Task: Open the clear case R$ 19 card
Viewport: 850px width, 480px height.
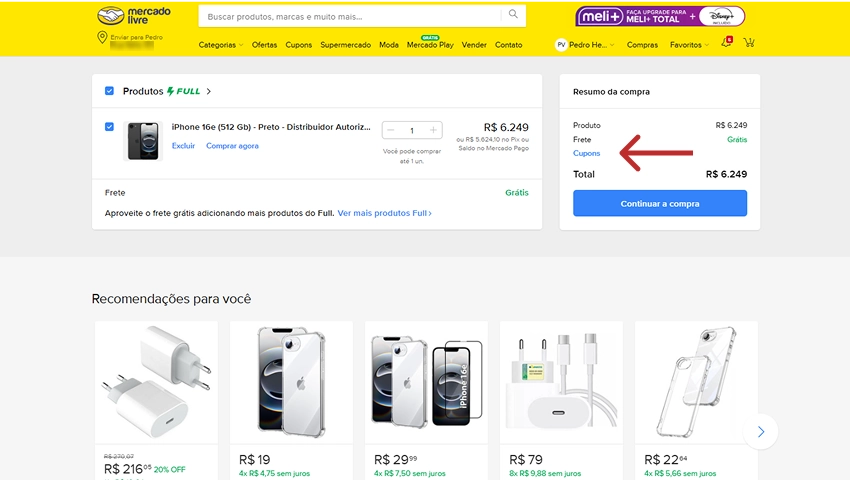Action: pyautogui.click(x=291, y=400)
